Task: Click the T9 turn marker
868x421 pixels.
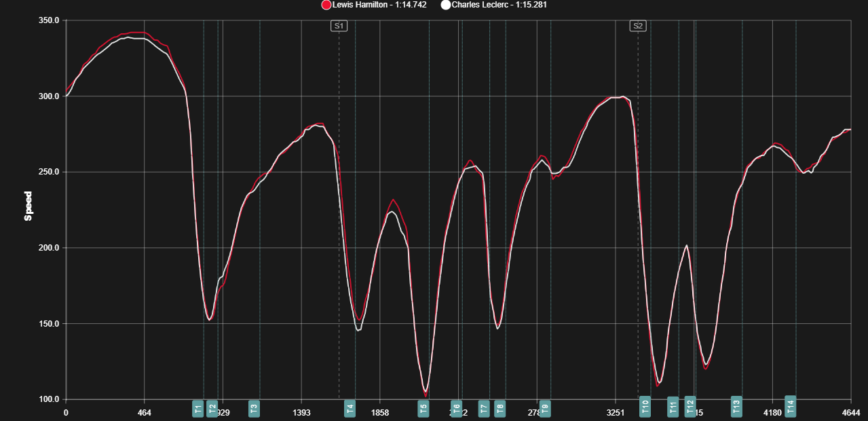Action: tap(545, 408)
